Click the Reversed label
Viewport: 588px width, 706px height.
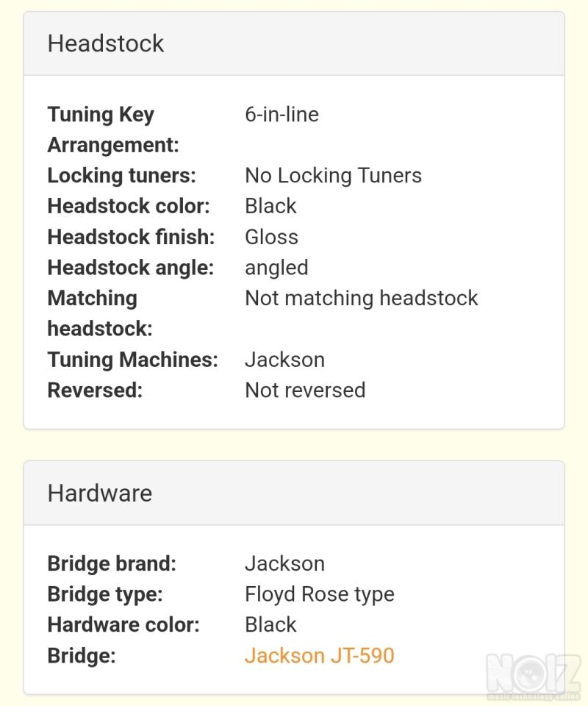click(x=95, y=390)
